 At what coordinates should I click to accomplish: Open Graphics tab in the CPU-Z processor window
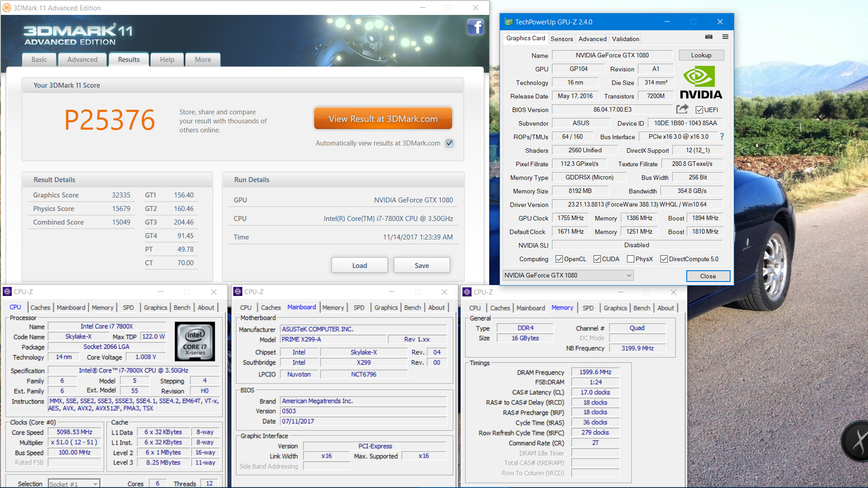tap(156, 307)
